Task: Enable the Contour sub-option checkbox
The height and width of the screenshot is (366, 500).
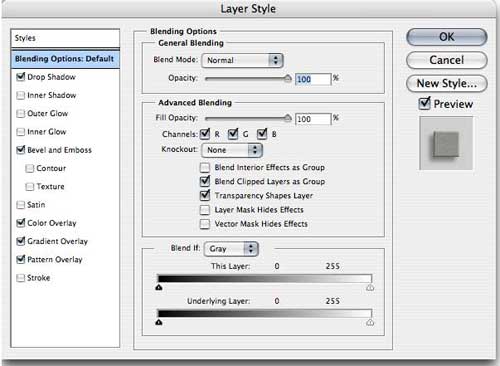Action: pyautogui.click(x=30, y=168)
